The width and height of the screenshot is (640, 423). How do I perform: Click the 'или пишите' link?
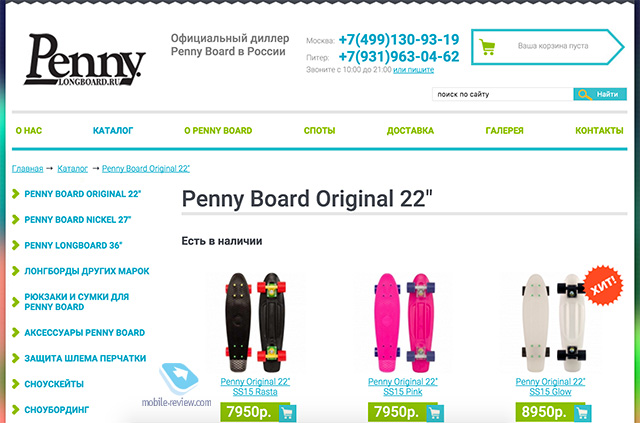tap(413, 70)
